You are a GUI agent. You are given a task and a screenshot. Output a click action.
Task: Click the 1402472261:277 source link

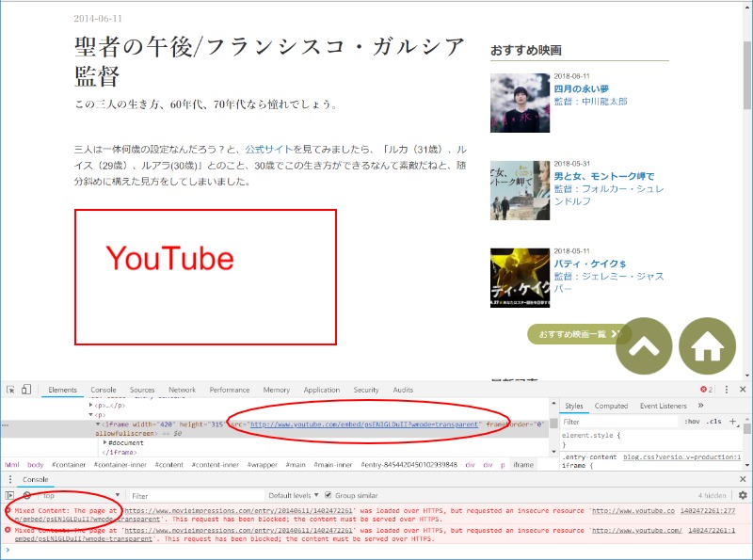click(708, 510)
